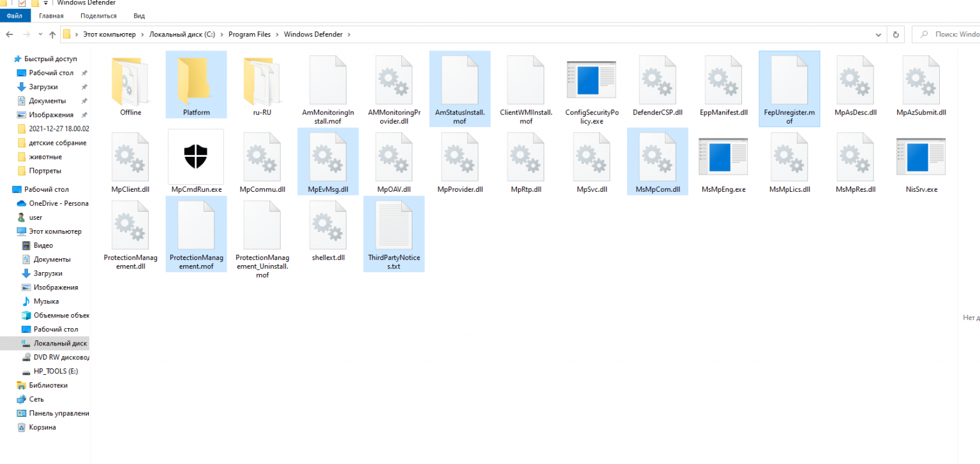Select the ProtectionManagement.mof file

tap(196, 234)
